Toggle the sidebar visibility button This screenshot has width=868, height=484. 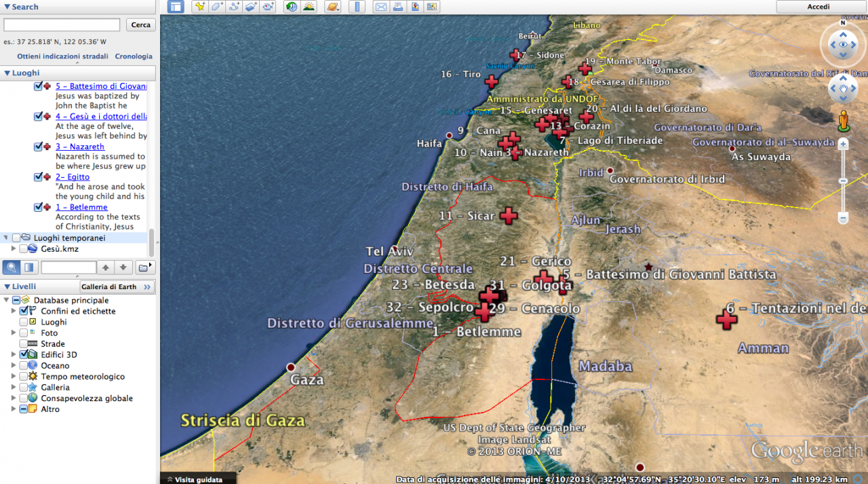click(x=176, y=7)
